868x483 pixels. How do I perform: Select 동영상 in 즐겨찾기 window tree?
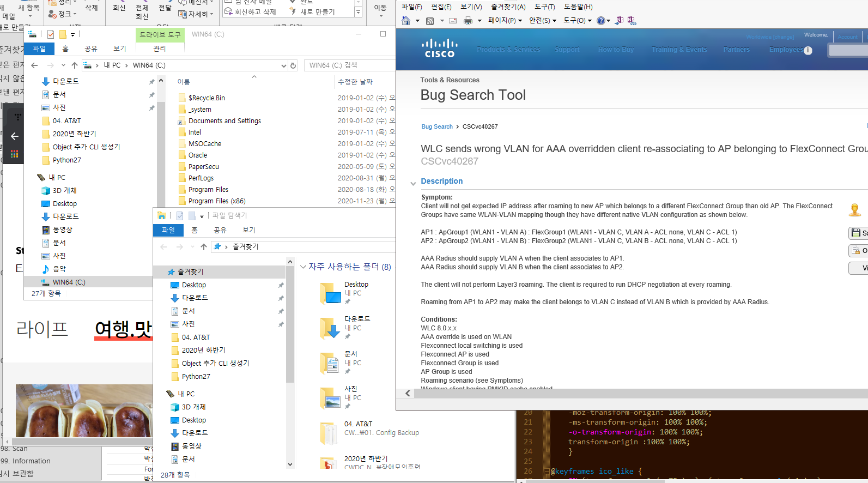point(191,446)
